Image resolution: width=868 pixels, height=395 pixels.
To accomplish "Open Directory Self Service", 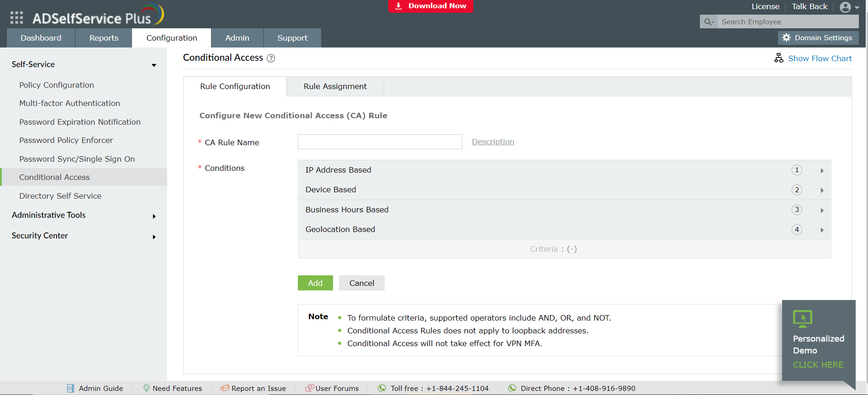I will 60,196.
